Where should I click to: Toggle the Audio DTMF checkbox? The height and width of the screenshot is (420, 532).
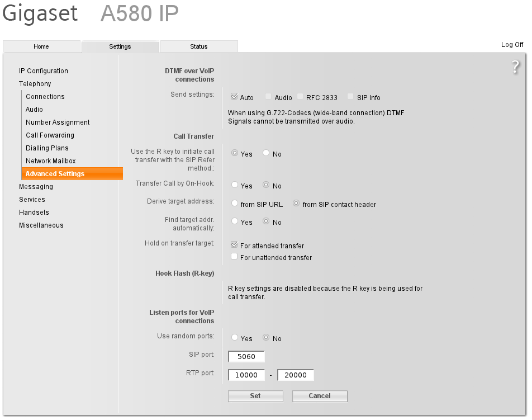click(268, 96)
